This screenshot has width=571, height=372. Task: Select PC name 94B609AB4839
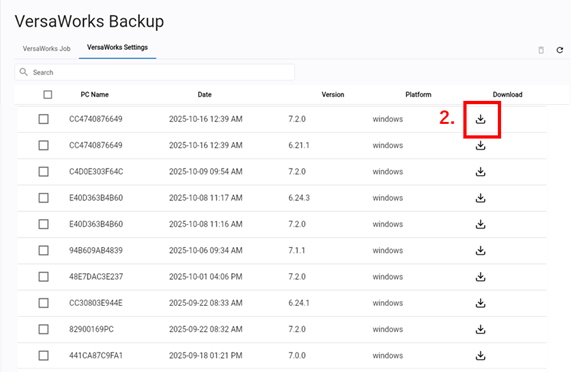click(96, 250)
